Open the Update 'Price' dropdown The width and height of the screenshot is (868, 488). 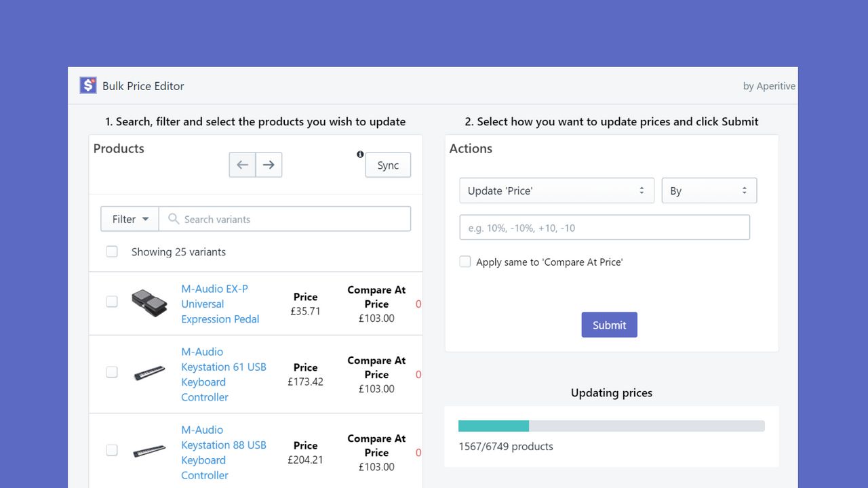(557, 190)
